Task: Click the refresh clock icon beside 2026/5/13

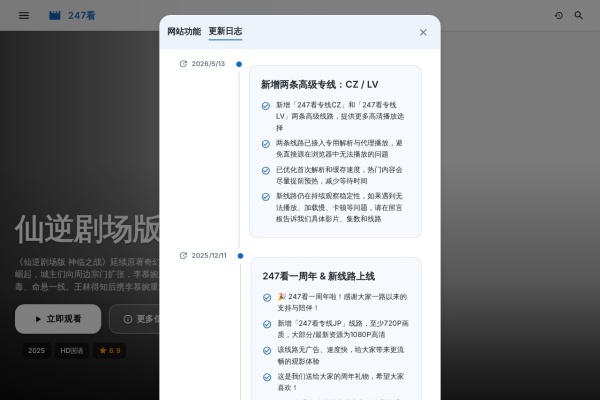Action: 183,64
